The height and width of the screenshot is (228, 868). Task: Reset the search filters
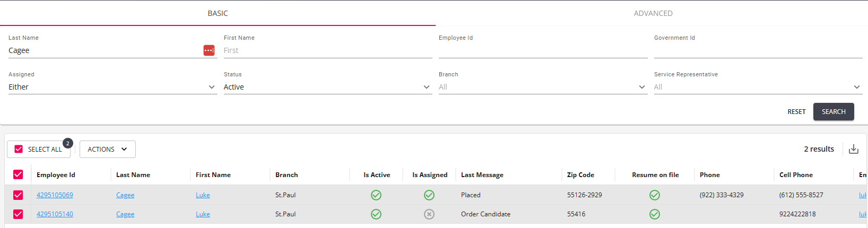796,112
